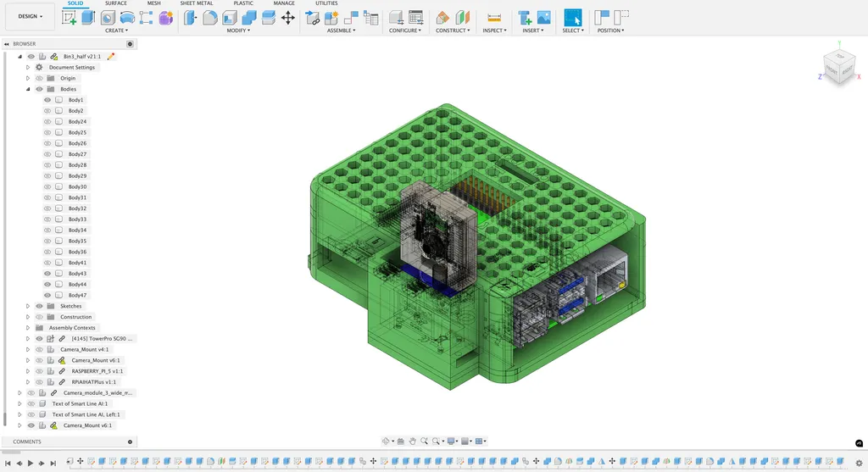The width and height of the screenshot is (868, 472).
Task: Expand the Document Settings node
Action: tap(28, 67)
